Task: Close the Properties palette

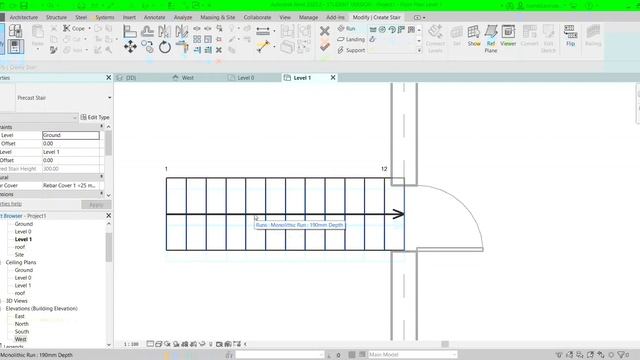Action: tap(109, 78)
